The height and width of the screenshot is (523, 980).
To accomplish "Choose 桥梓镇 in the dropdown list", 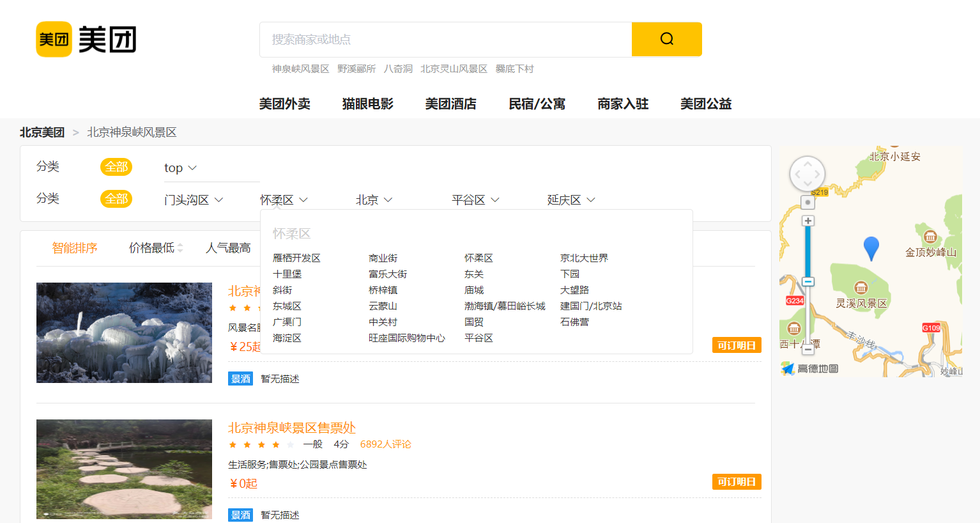I will pyautogui.click(x=383, y=290).
